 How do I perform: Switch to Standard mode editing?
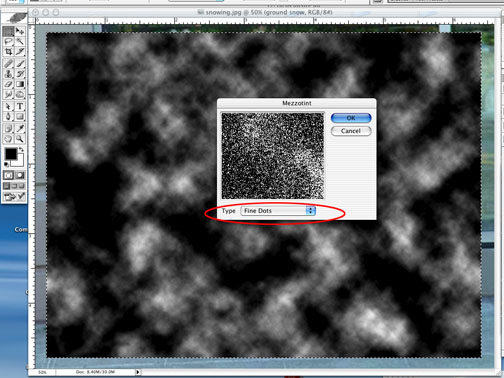(x=8, y=175)
